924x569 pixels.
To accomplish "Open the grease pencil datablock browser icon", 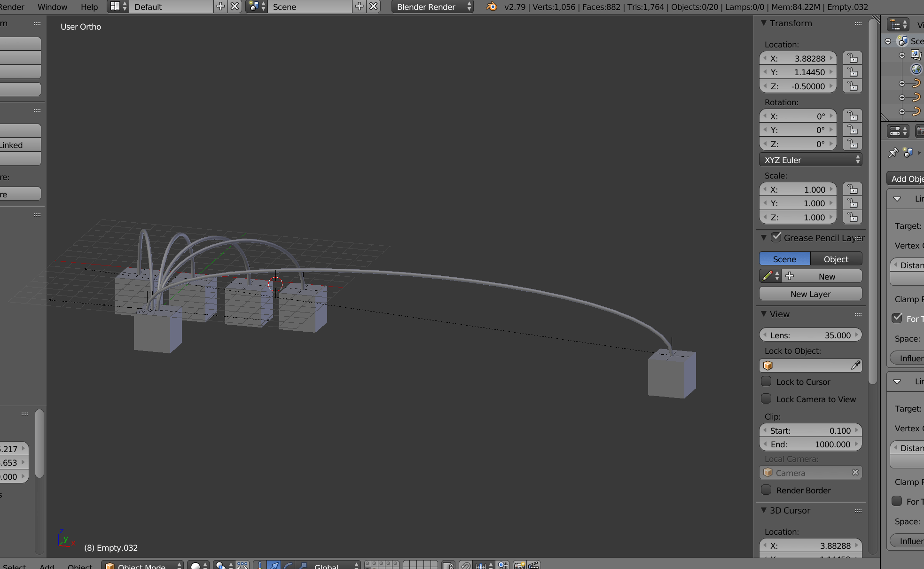I will (771, 276).
